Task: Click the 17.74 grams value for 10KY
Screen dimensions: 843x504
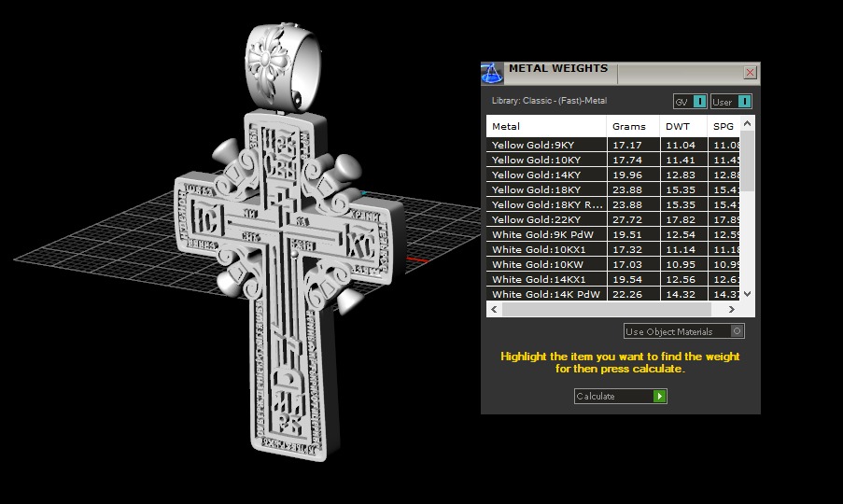Action: [x=626, y=161]
